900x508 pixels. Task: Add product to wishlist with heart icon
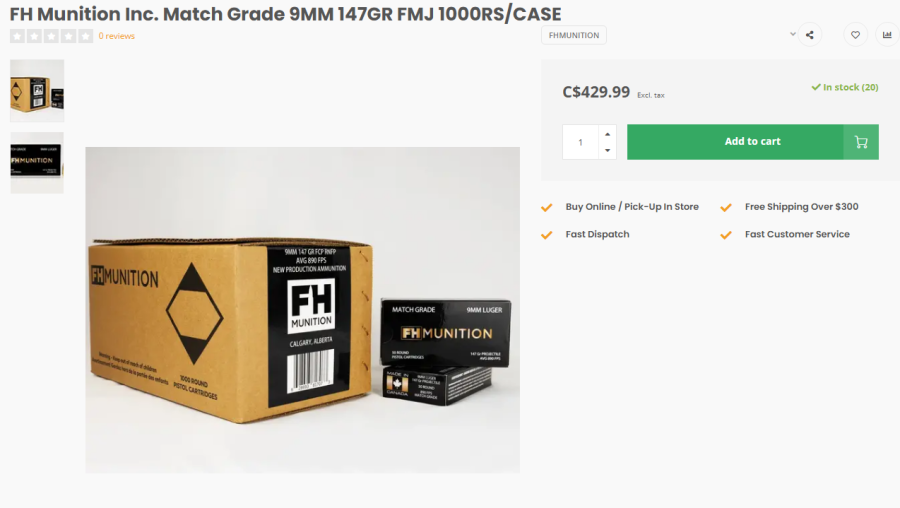[855, 35]
